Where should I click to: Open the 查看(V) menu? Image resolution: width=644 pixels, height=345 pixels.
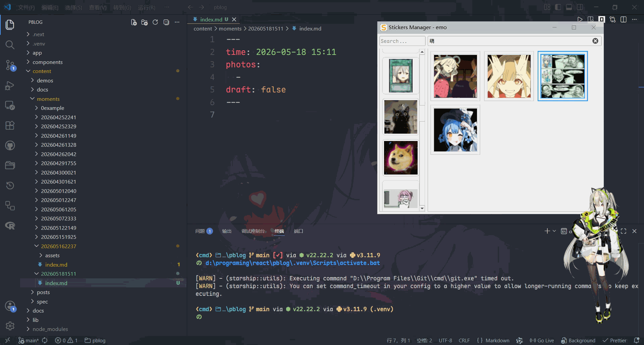98,7
